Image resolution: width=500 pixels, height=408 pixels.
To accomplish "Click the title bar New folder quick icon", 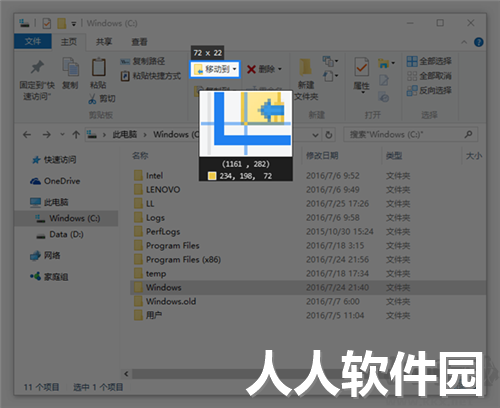I will pos(61,23).
